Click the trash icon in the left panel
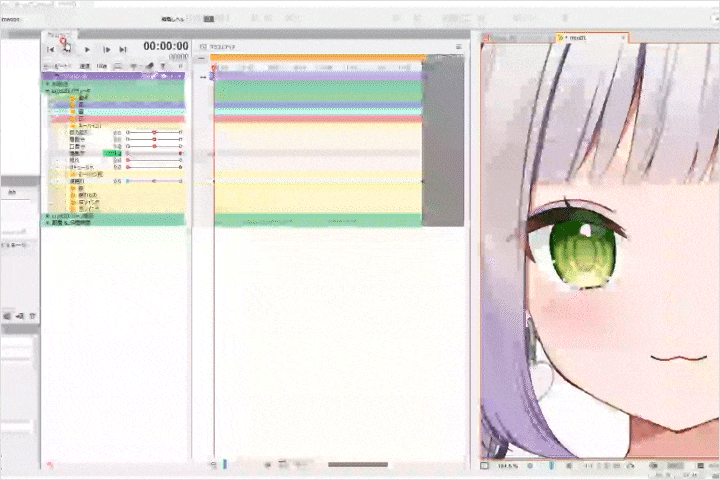 [32, 316]
